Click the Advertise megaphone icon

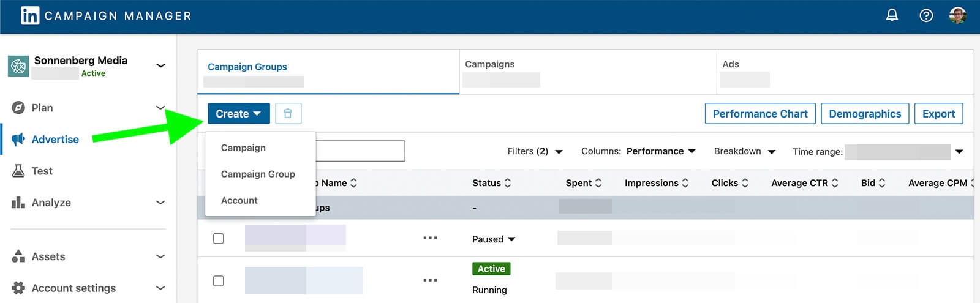coord(18,139)
